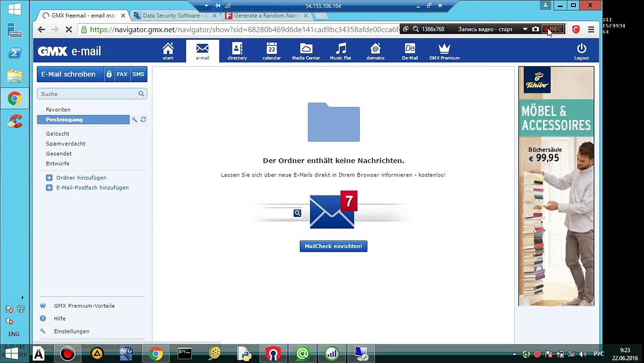Click the encrypted mail lock icon

(109, 74)
